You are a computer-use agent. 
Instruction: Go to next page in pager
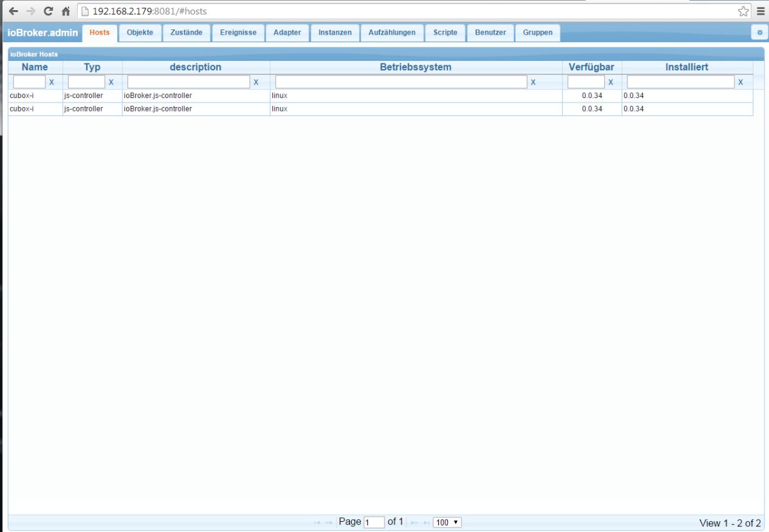click(414, 523)
